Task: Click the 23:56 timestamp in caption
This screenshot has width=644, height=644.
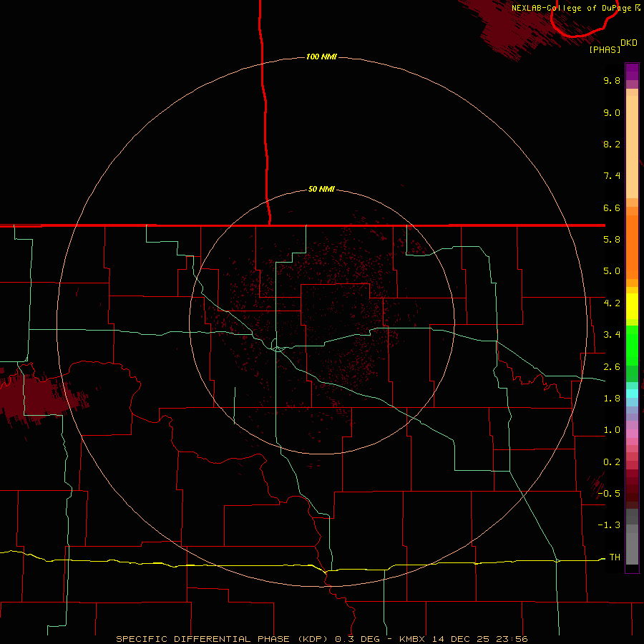Action: [x=513, y=639]
